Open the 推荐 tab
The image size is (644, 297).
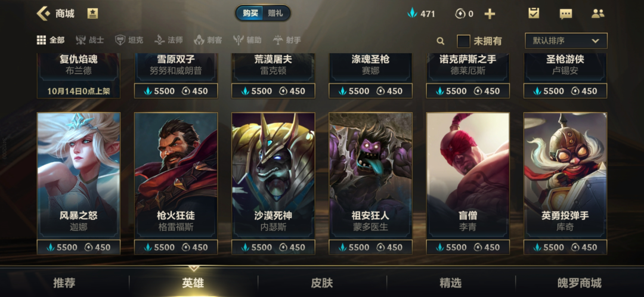(64, 283)
